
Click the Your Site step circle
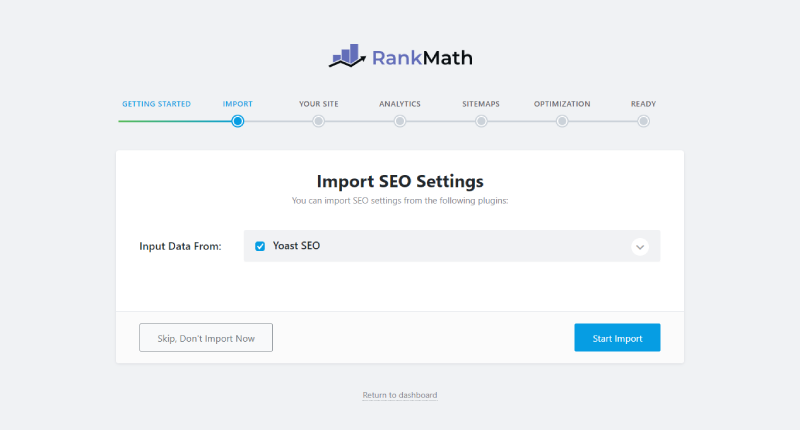click(318, 121)
